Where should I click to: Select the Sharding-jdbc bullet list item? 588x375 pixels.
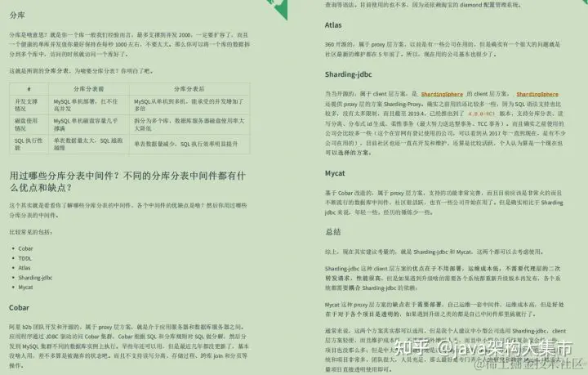[x=35, y=278]
